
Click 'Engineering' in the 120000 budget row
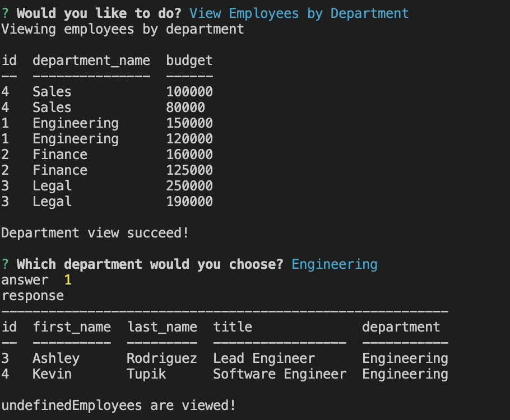(x=76, y=139)
